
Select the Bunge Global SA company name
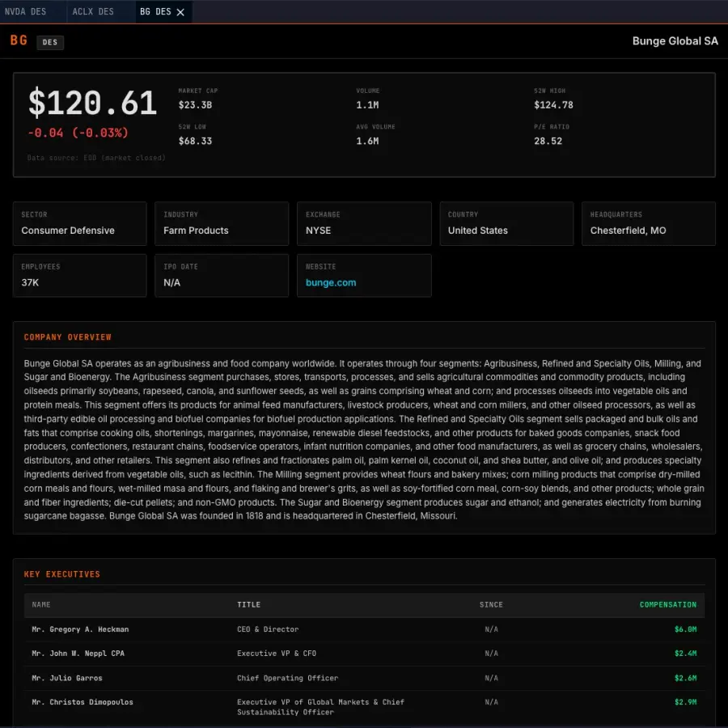(675, 40)
